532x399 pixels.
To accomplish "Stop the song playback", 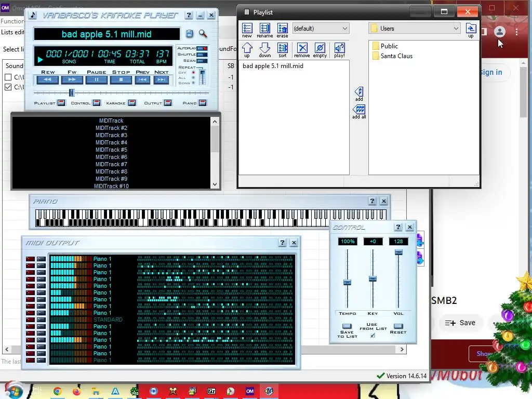I will [121, 79].
